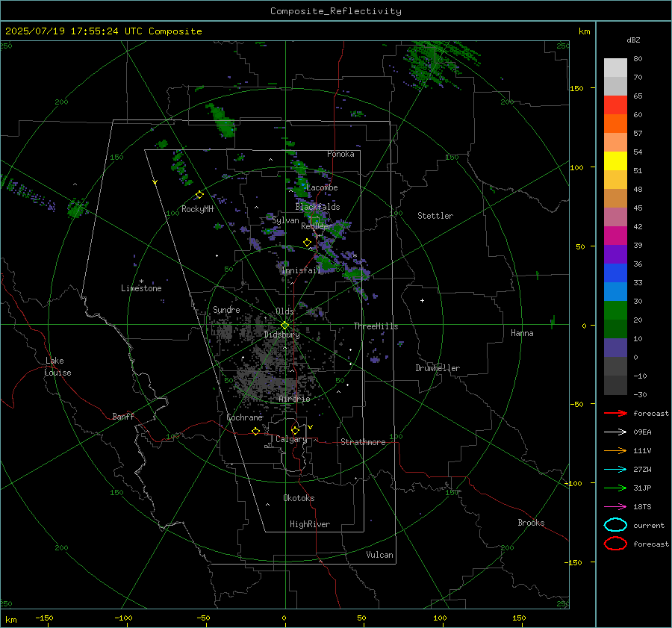Image resolution: width=672 pixels, height=628 pixels.
Task: Click the Olds town label
Action: (x=284, y=311)
